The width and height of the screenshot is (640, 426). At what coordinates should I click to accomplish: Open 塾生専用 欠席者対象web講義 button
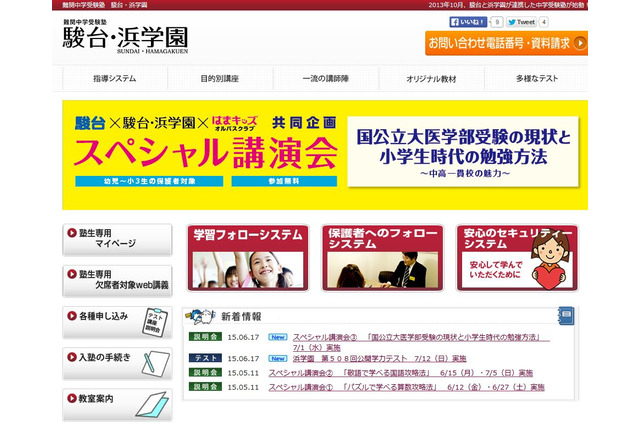117,281
